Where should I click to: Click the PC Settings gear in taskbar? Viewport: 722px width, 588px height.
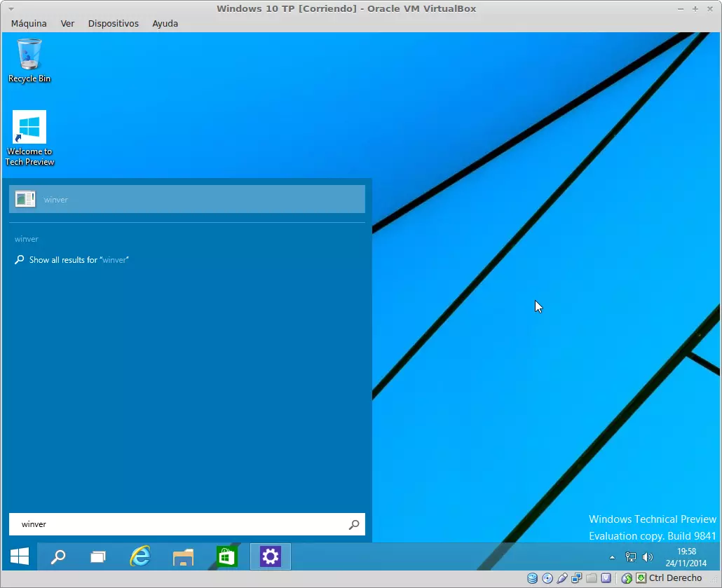(270, 556)
